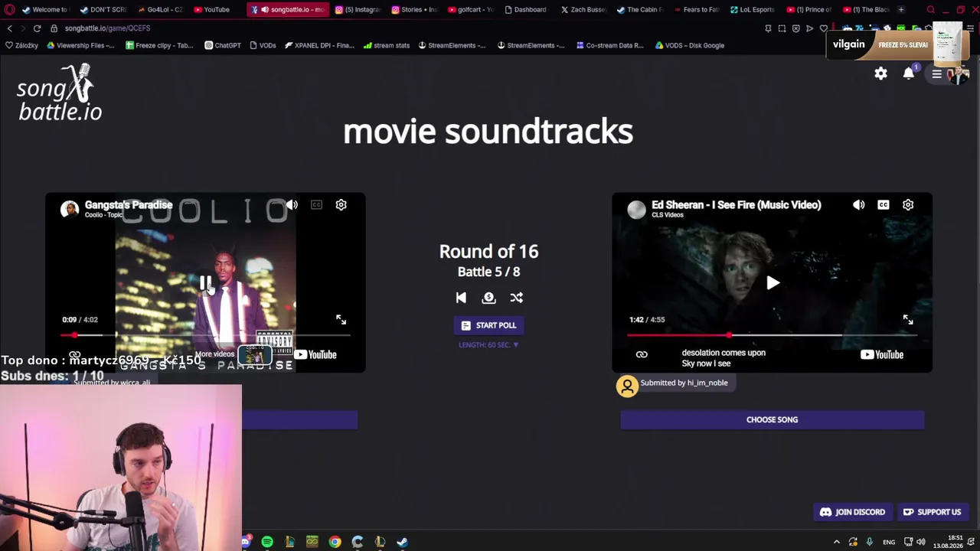Shuffle the battle songs
This screenshot has width=980, height=551.
(x=517, y=298)
